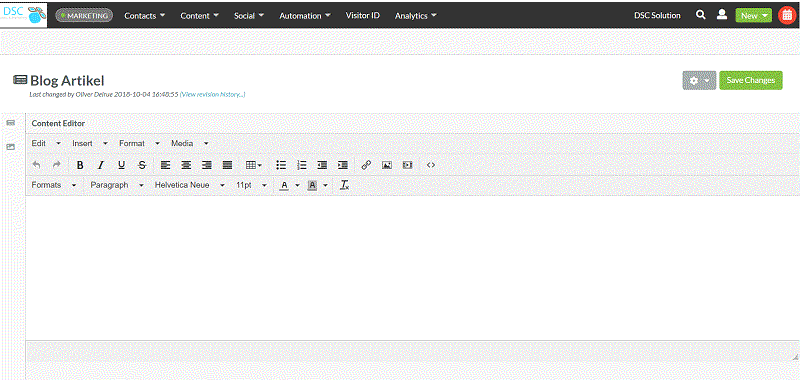Image resolution: width=800 pixels, height=380 pixels.
Task: Open the Content navigation menu
Action: point(199,15)
